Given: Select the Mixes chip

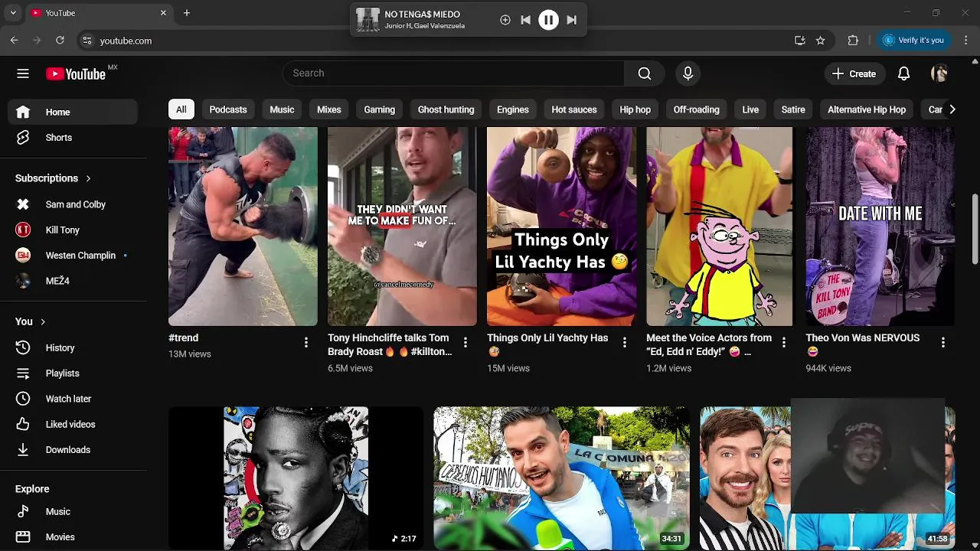Looking at the screenshot, I should click(x=329, y=109).
